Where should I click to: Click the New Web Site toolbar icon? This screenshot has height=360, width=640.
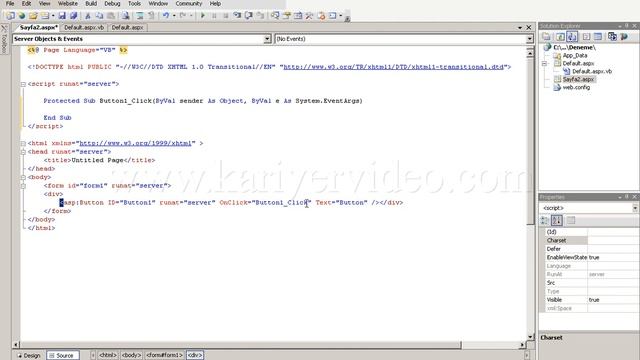click(x=11, y=16)
